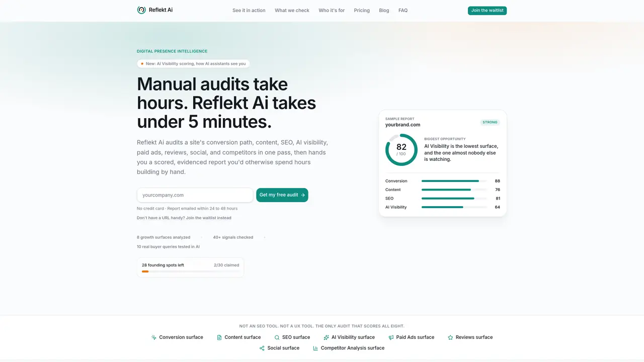Image resolution: width=644 pixels, height=362 pixels.
Task: Click the SEO surface magnifier icon
Action: pos(277,337)
